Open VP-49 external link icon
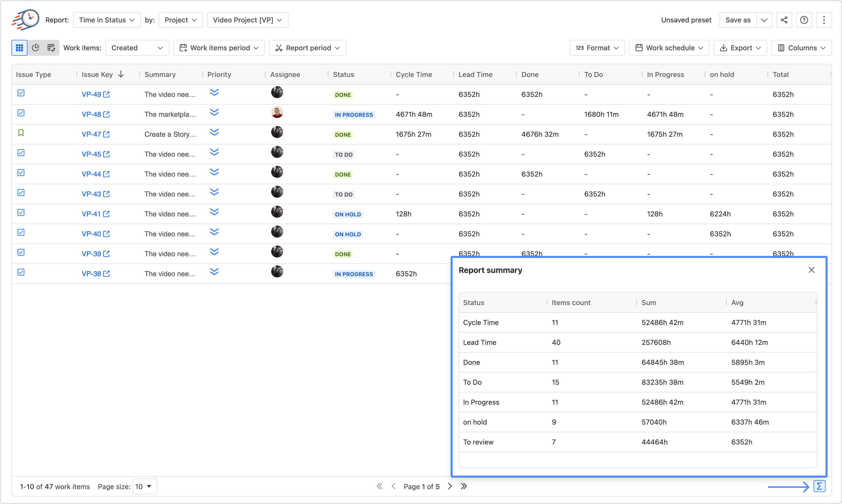 coord(106,94)
